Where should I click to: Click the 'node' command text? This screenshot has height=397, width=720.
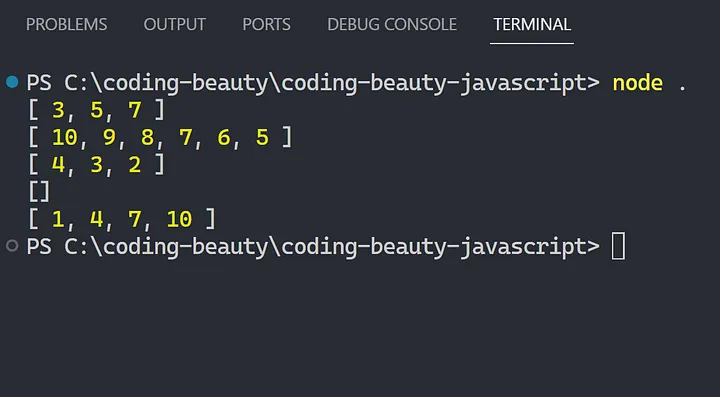coord(637,84)
